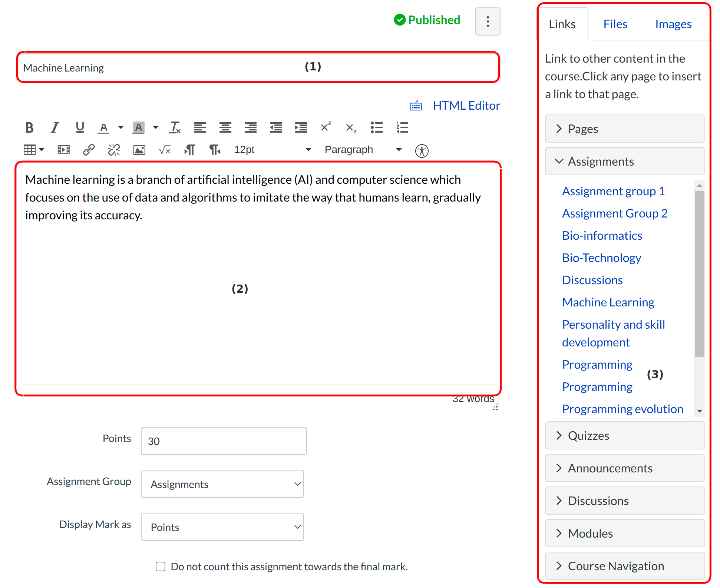Open the math equation editor icon
The image size is (720, 588).
164,150
